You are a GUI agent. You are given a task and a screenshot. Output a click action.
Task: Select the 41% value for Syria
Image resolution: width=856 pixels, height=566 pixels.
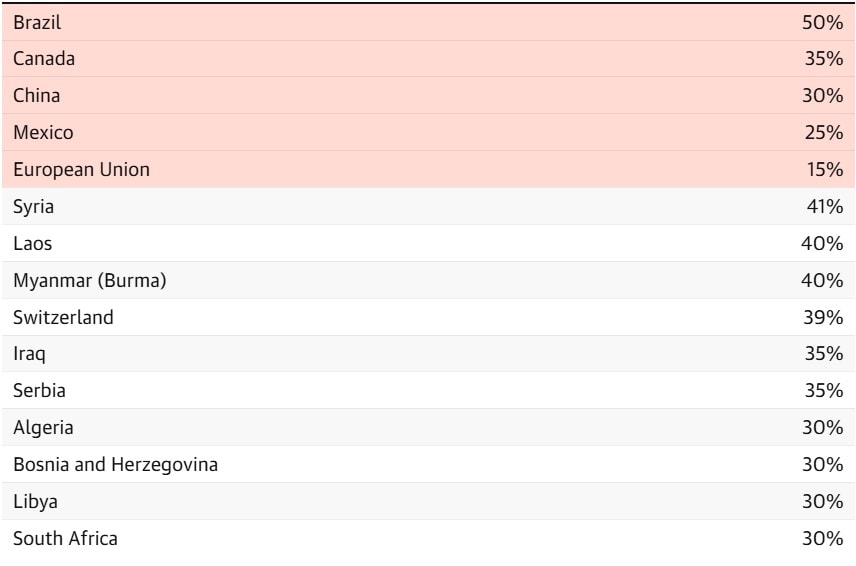click(824, 207)
